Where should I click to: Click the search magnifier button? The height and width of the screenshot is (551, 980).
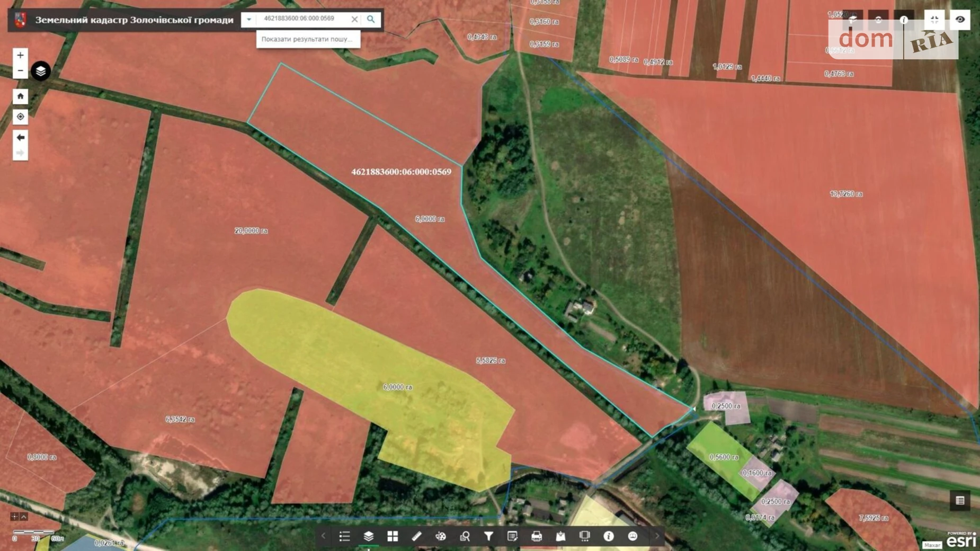(x=371, y=19)
